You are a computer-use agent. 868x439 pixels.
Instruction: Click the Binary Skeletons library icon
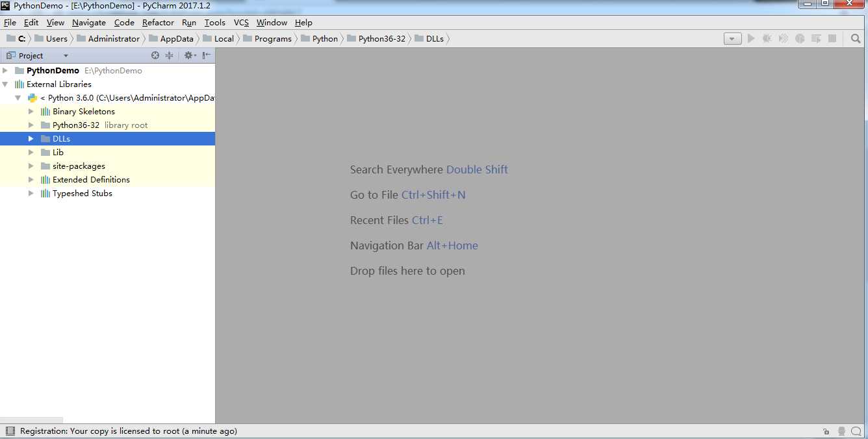point(45,112)
